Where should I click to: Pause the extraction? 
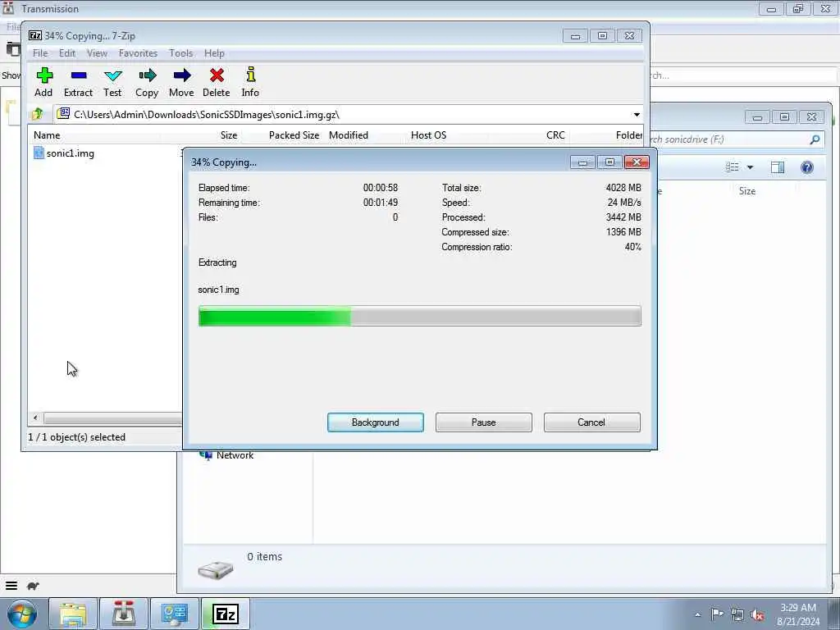click(x=484, y=422)
